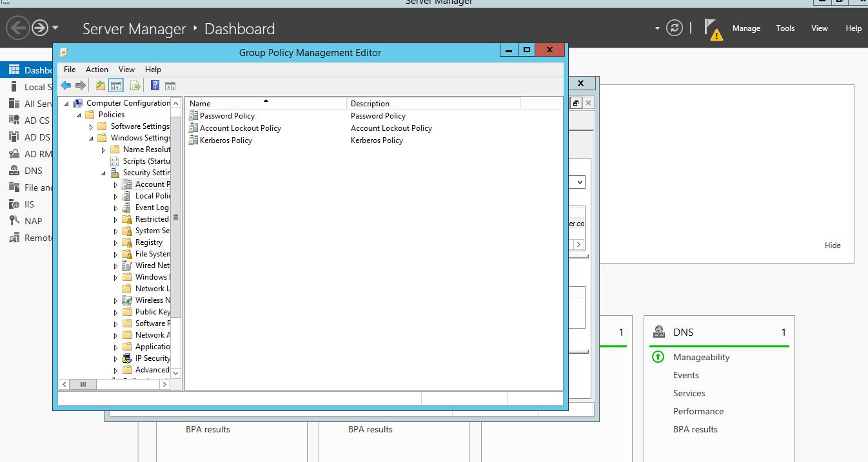Click the Computer Configuration computer icon
The width and height of the screenshot is (868, 462).
click(x=78, y=102)
